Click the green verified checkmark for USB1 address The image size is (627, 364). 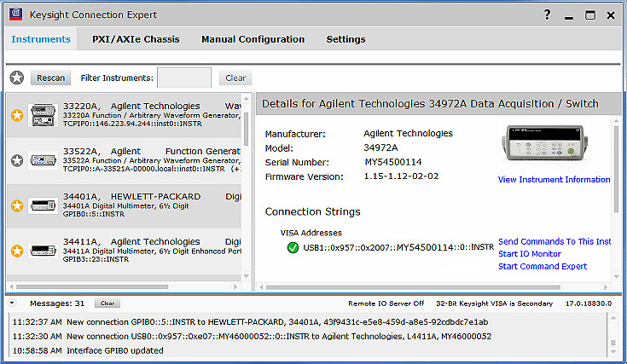click(293, 248)
